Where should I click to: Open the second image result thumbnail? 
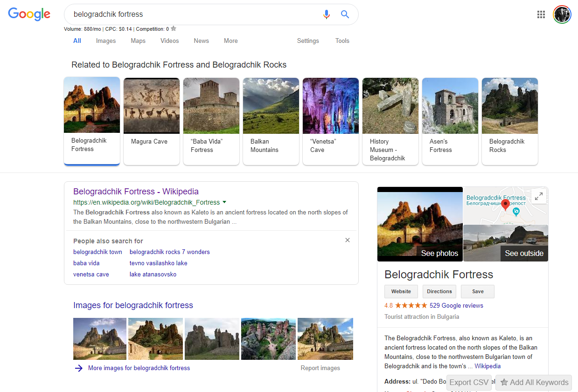155,339
